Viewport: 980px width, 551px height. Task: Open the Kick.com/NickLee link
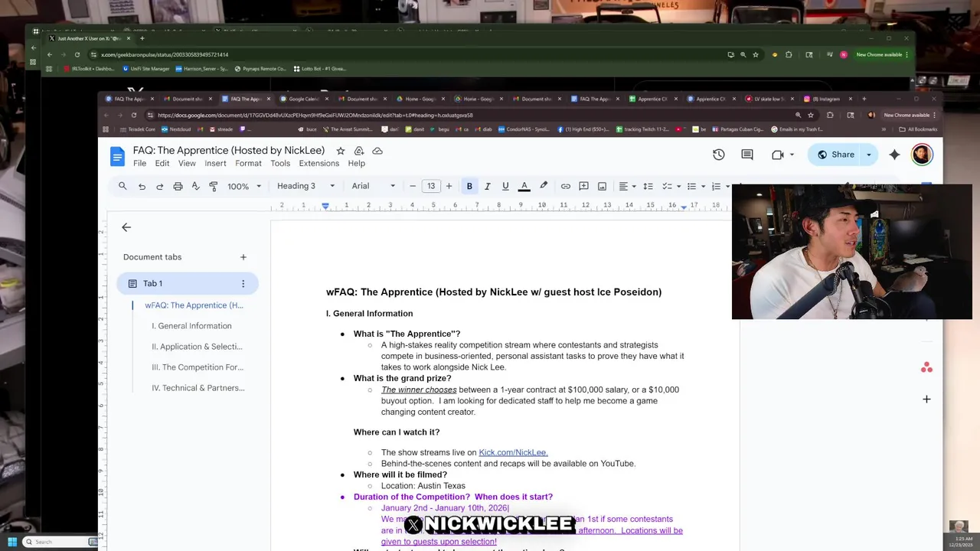(513, 452)
